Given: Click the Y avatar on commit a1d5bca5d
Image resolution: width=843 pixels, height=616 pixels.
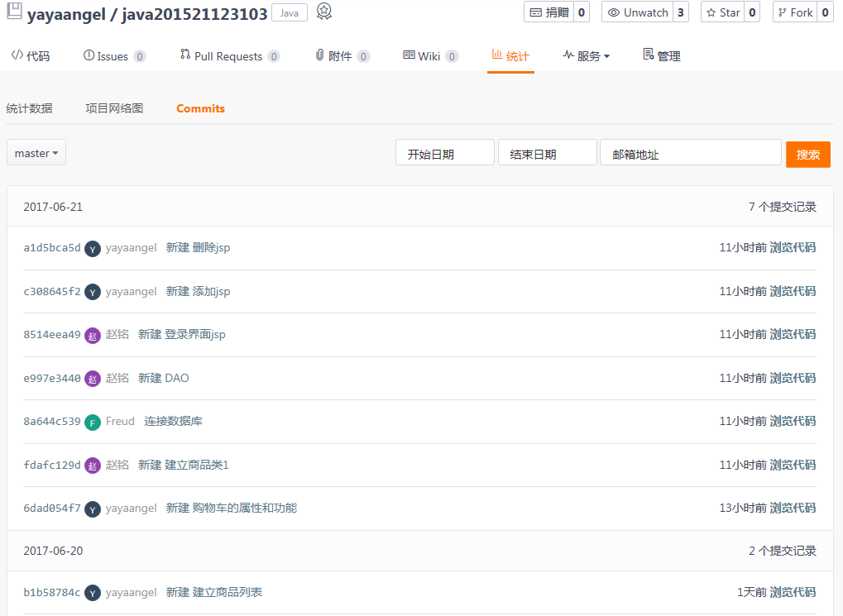Looking at the screenshot, I should 93,249.
